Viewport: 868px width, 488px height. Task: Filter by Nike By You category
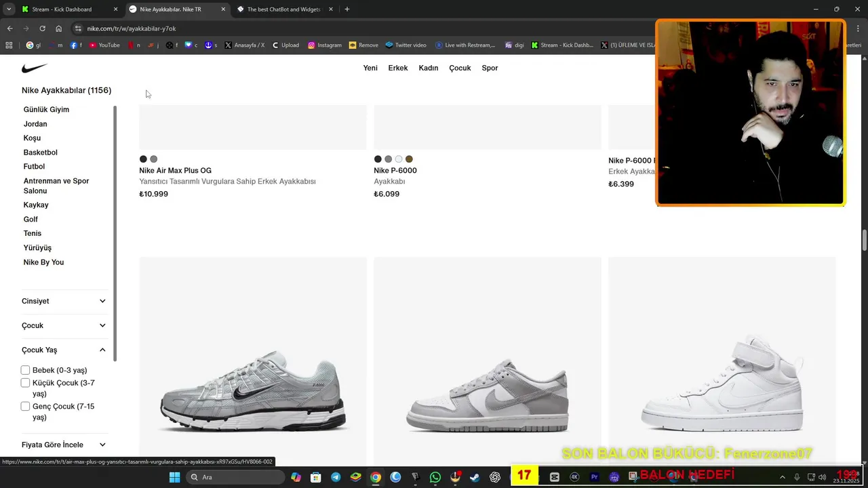pyautogui.click(x=43, y=262)
